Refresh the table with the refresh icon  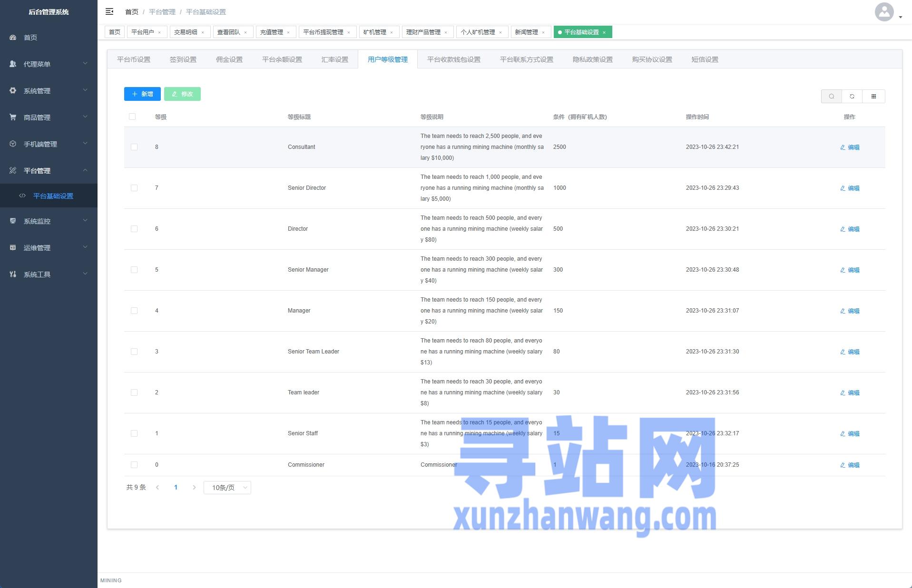click(x=852, y=97)
